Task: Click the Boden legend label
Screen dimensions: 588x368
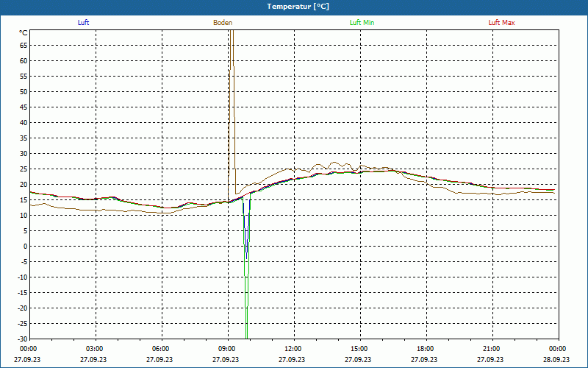Action: point(223,23)
